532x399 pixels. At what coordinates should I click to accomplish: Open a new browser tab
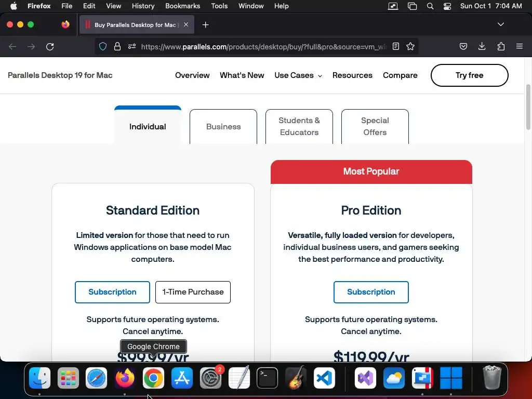pos(205,25)
